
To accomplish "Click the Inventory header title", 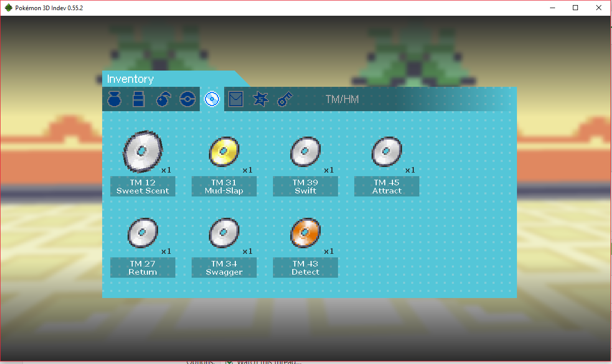I will [x=130, y=79].
